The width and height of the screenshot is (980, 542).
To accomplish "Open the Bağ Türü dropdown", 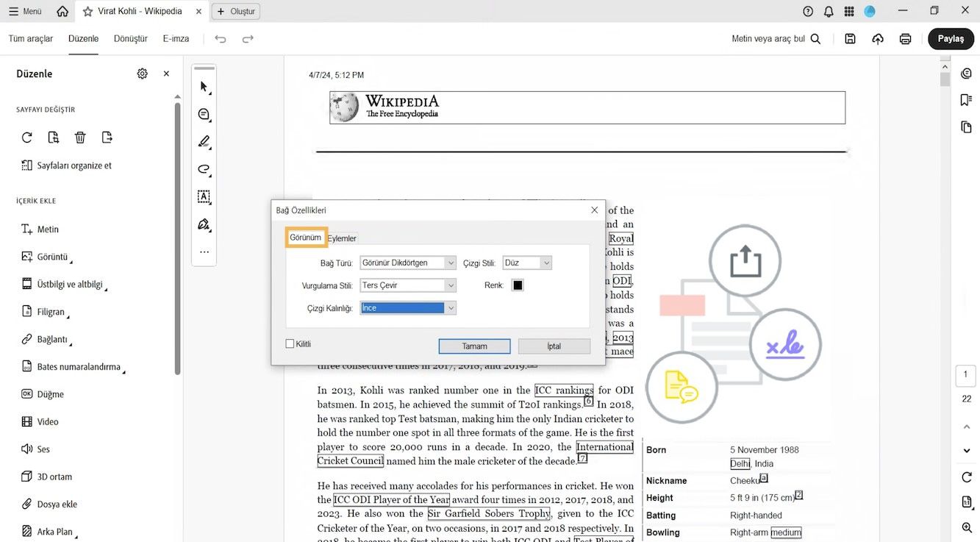I will click(408, 263).
